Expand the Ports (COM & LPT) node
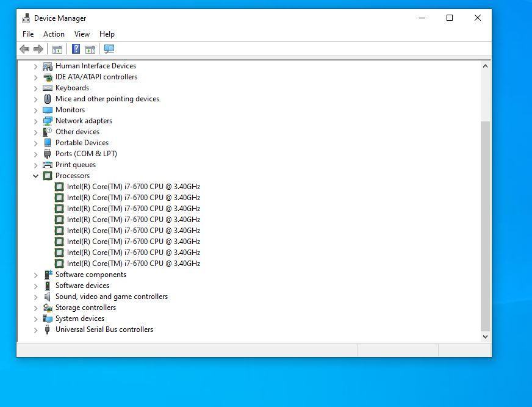 [35, 154]
